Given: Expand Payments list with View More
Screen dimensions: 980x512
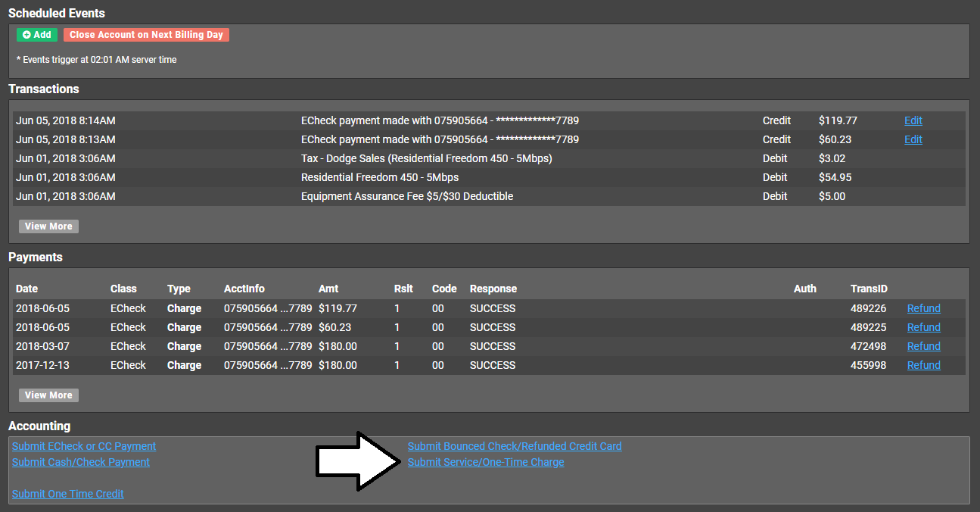Looking at the screenshot, I should point(48,395).
